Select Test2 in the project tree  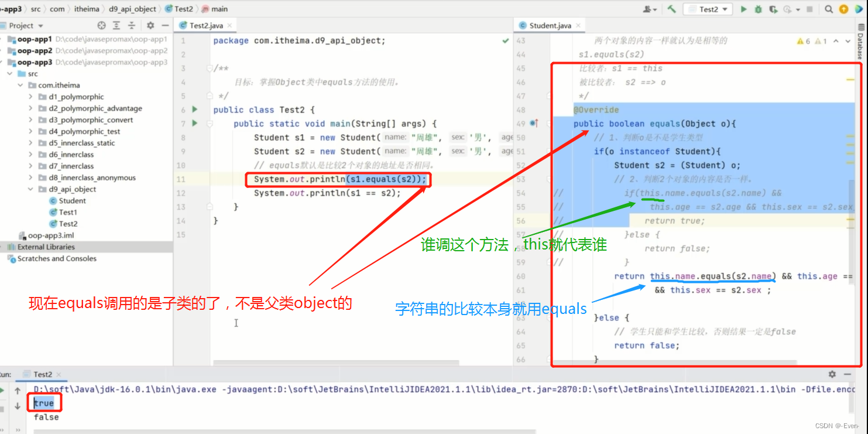(63, 224)
